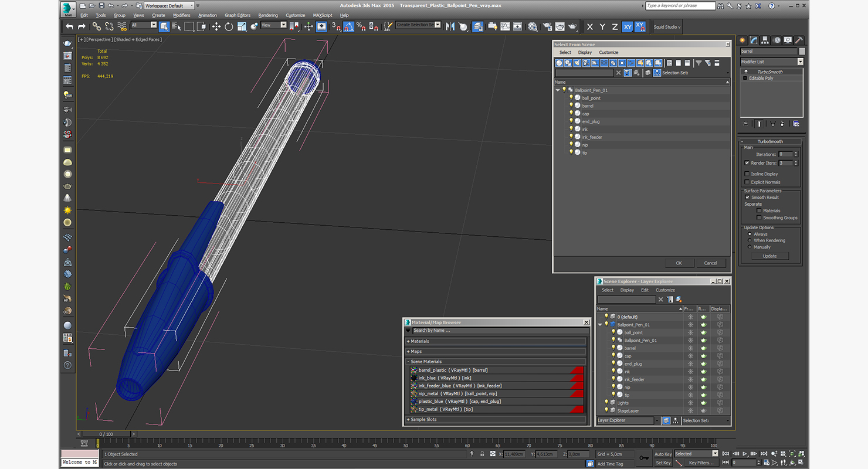Screen dimensions: 868x469
Task: Open the Utilities hammer panel tab
Action: point(799,40)
